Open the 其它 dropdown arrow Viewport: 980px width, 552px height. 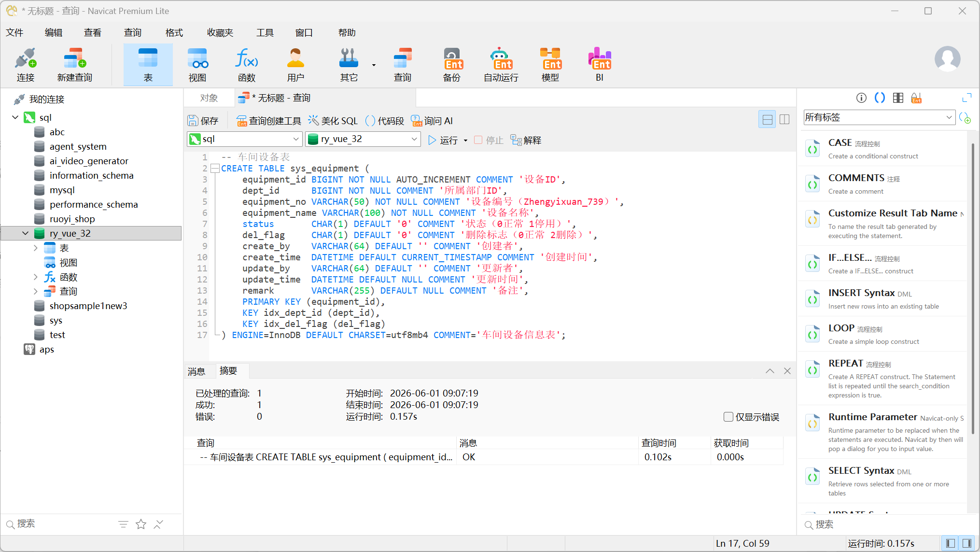pos(374,65)
